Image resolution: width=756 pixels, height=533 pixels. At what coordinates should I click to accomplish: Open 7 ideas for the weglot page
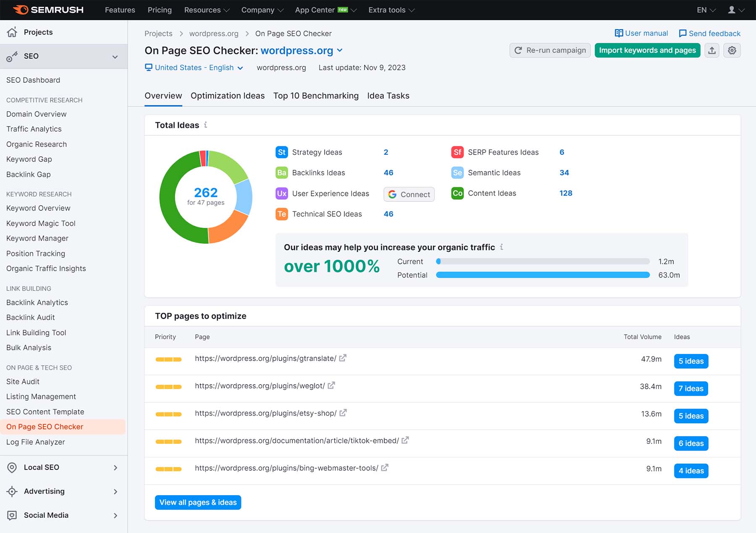coord(691,388)
